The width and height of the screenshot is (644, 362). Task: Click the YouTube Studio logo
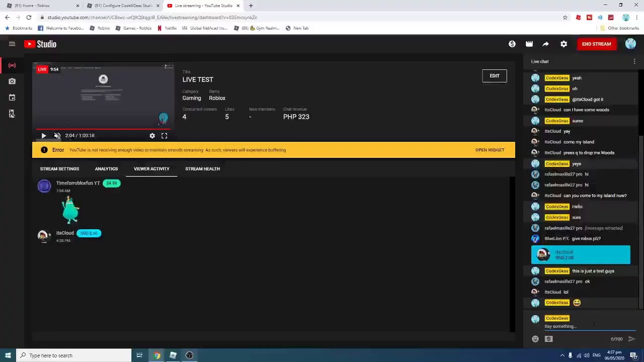[x=40, y=44]
